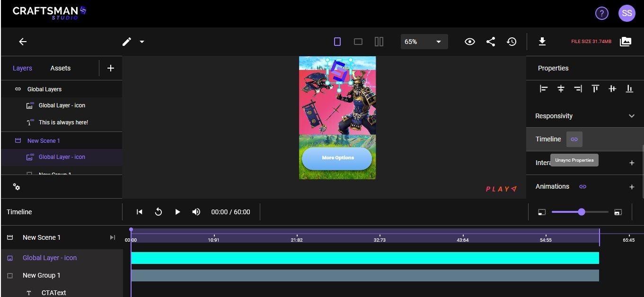
Task: Click the cyan Global Layer timeline bar
Action: pos(365,258)
